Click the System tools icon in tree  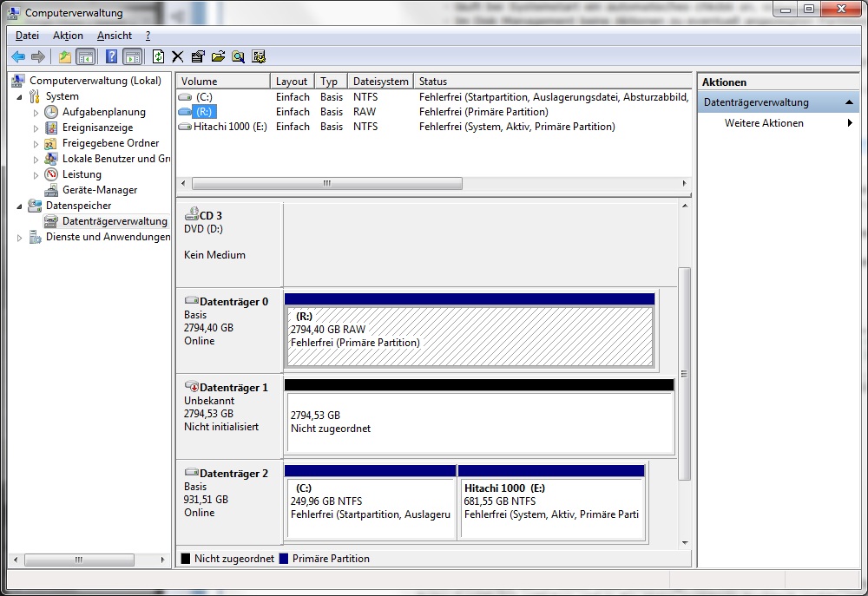point(35,96)
